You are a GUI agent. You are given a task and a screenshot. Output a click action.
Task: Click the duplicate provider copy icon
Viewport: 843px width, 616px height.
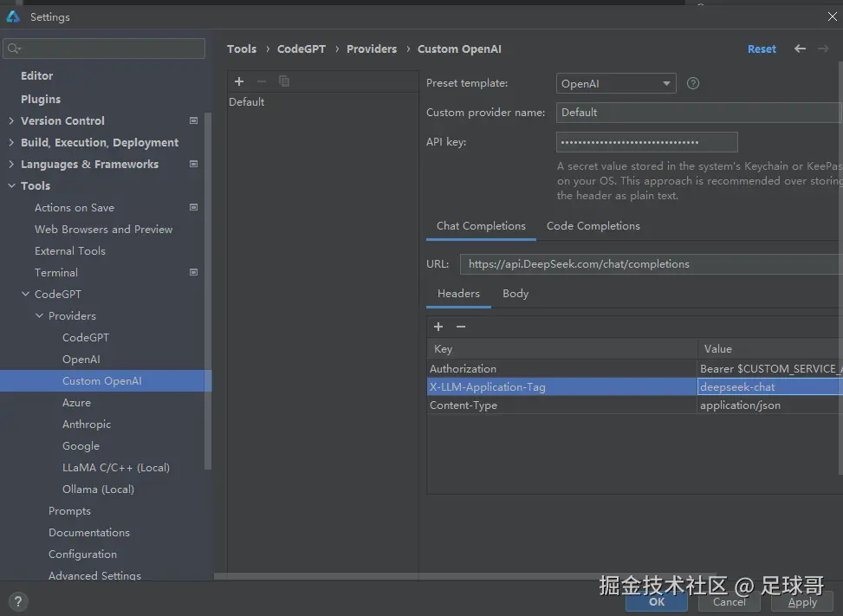click(284, 81)
